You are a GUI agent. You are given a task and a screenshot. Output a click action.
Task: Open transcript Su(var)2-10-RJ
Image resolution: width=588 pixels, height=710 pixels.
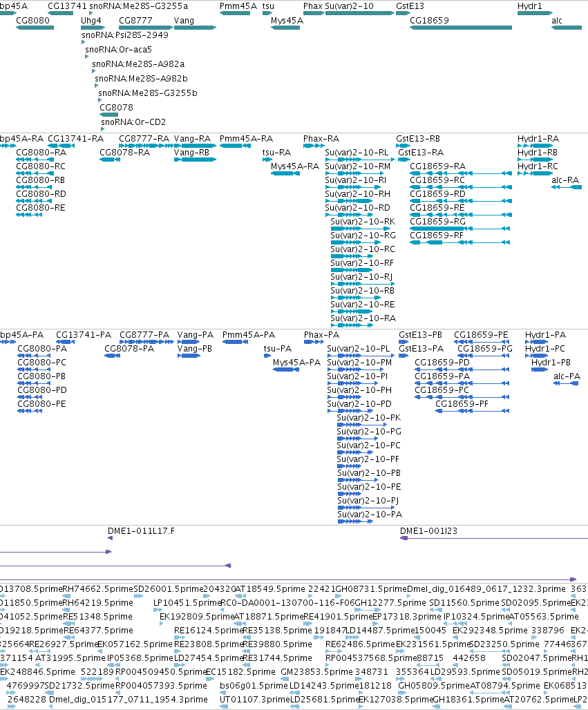point(362,283)
